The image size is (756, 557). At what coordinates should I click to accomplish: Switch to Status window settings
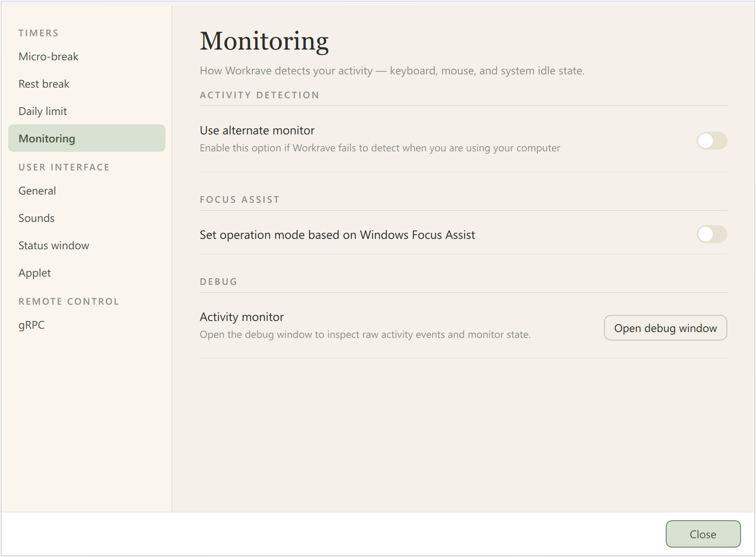87,245
